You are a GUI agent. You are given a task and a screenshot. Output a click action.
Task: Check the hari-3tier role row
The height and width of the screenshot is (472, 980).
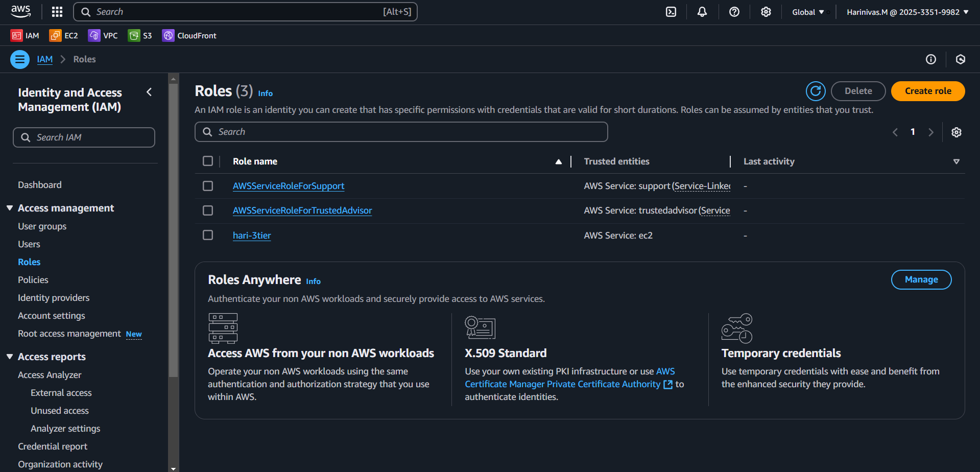208,235
